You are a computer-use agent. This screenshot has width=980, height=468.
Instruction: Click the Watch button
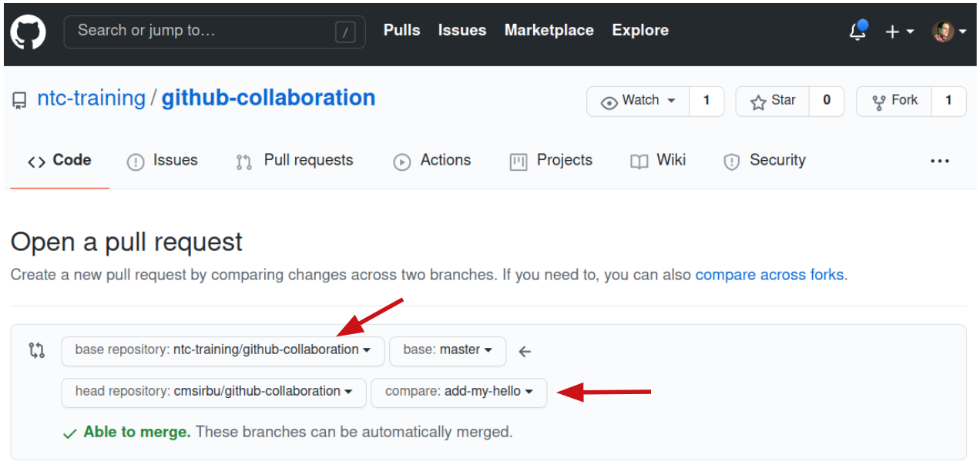pyautogui.click(x=639, y=101)
